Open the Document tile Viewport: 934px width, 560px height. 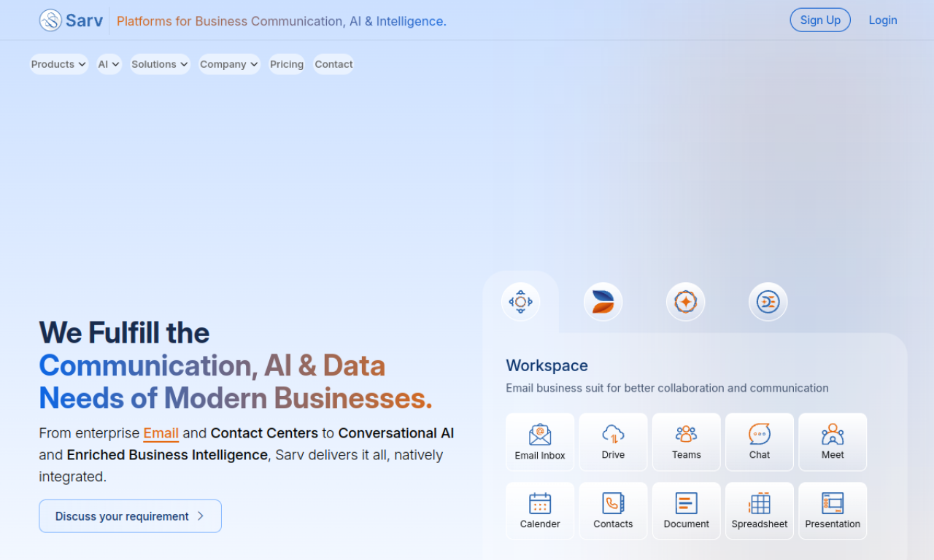(686, 510)
